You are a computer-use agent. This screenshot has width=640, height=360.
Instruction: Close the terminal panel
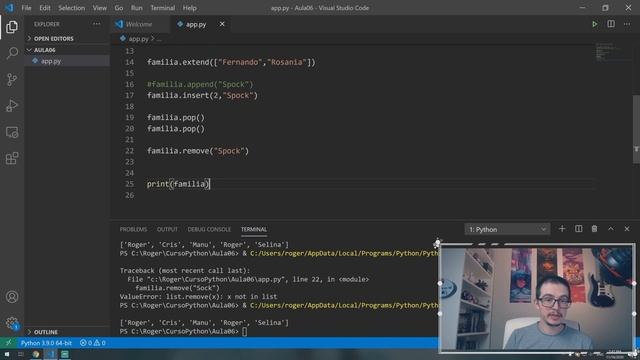coord(627,229)
